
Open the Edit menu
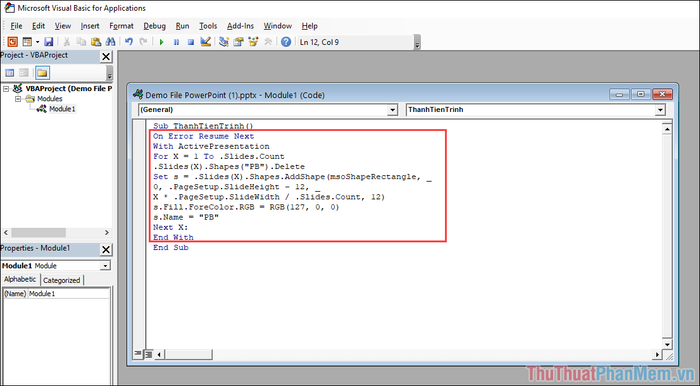(x=38, y=26)
